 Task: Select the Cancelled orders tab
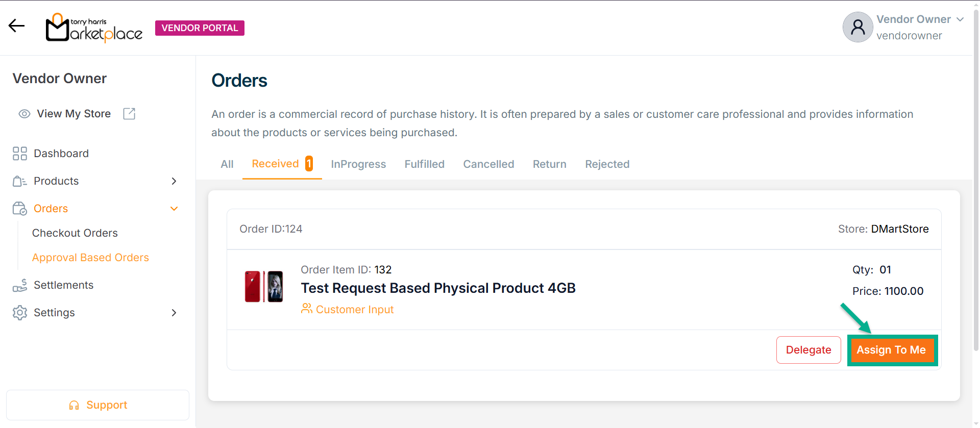488,164
